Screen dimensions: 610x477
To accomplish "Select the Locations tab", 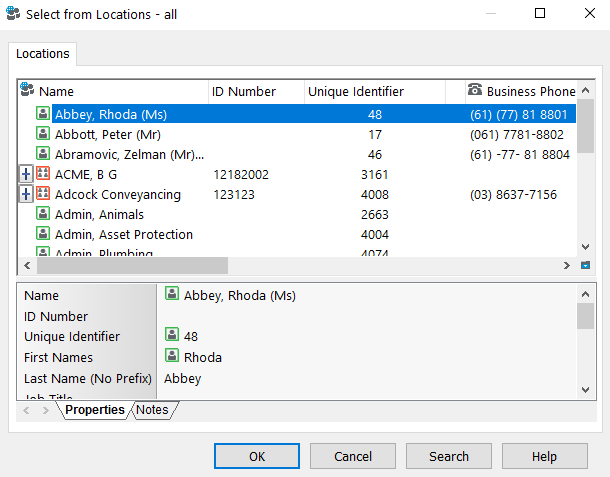I will [43, 54].
